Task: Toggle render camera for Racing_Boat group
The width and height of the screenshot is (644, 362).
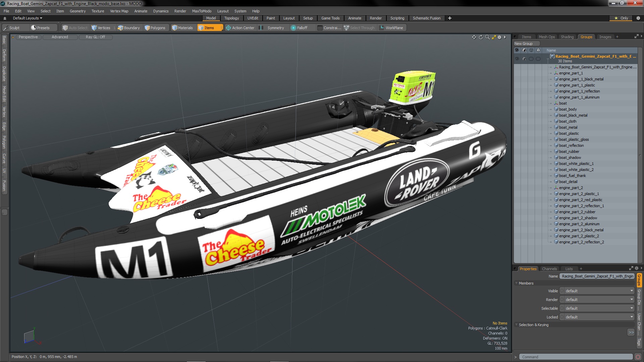Action: (x=524, y=59)
